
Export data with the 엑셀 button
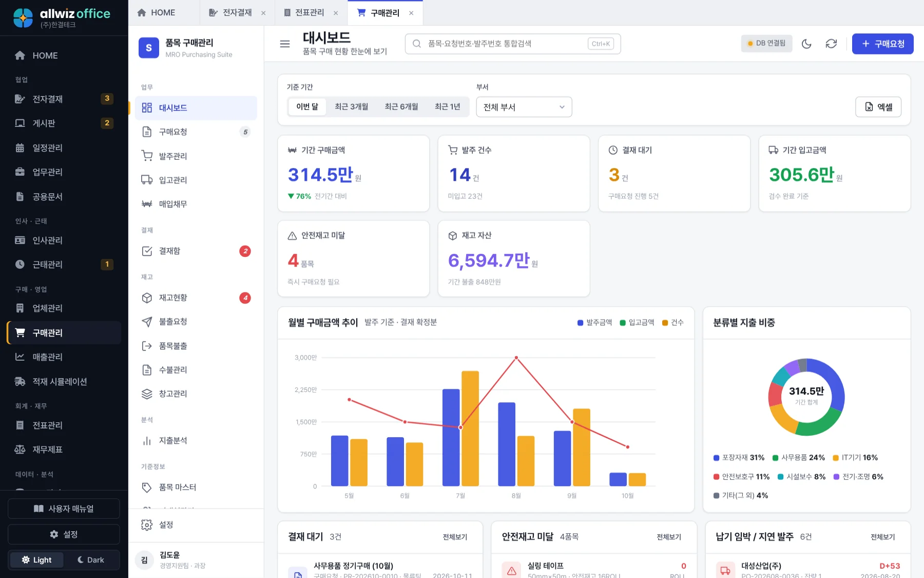(878, 107)
